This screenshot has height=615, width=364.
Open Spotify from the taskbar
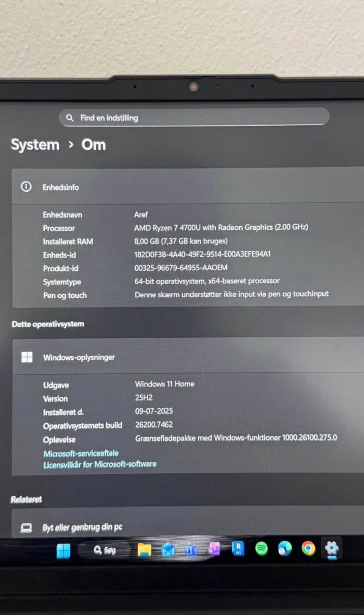pos(261,549)
